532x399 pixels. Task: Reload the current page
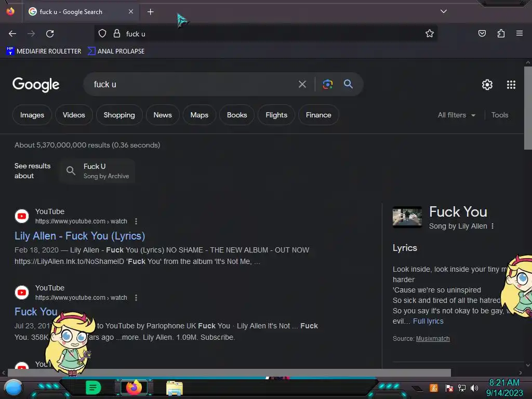50,34
